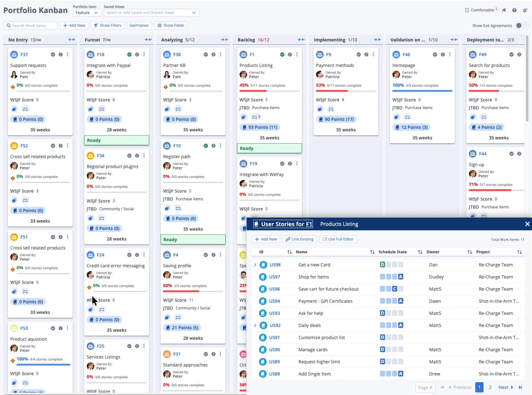The image size is (532, 395).
Task: Expand the US98 story row
Action: (x=255, y=265)
